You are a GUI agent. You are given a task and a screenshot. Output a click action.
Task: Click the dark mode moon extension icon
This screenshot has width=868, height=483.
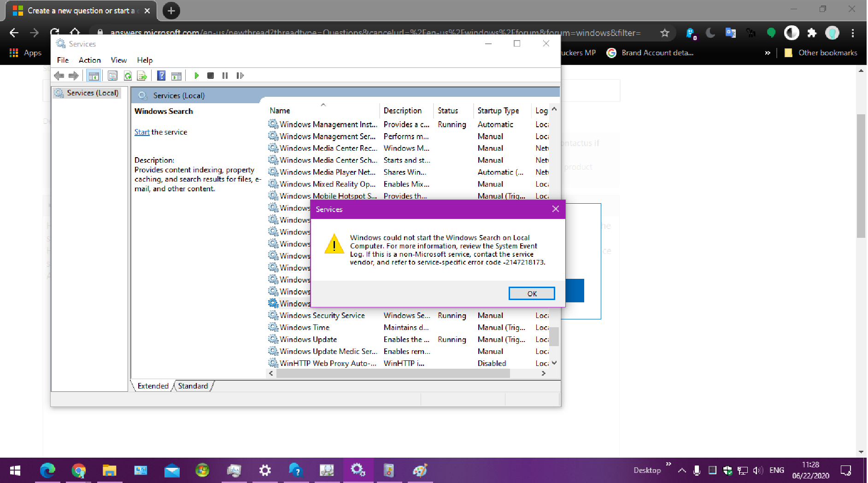[x=710, y=33]
